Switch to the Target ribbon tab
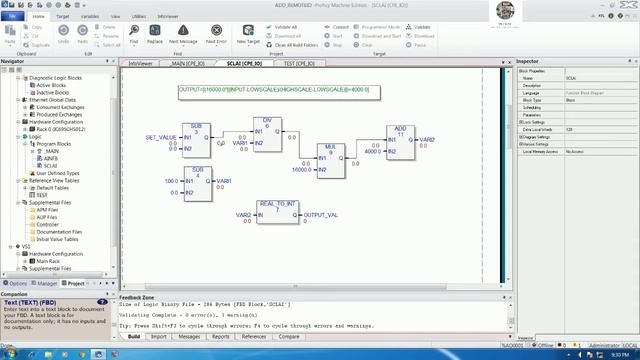The width and height of the screenshot is (640, 360). (x=62, y=16)
